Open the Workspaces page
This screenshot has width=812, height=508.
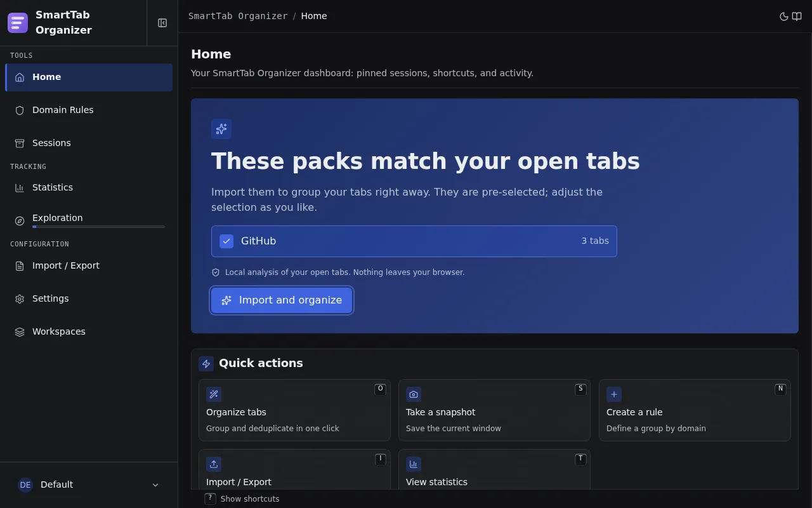pos(89,331)
